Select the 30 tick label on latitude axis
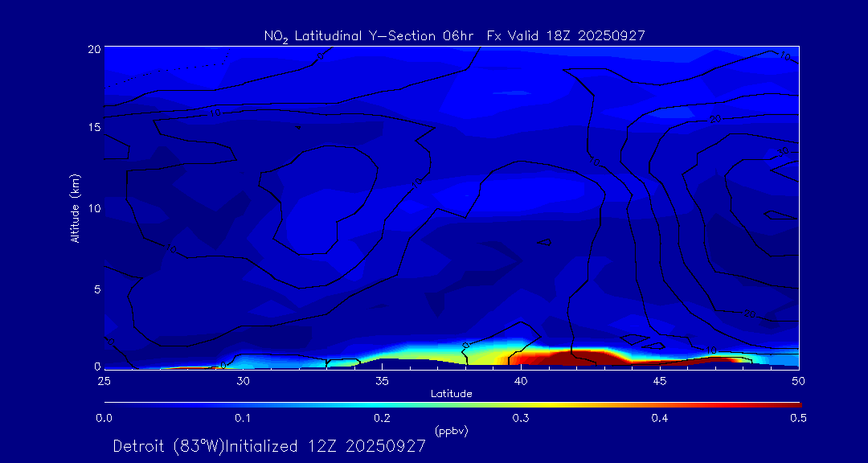Image resolution: width=868 pixels, height=463 pixels. [x=243, y=380]
